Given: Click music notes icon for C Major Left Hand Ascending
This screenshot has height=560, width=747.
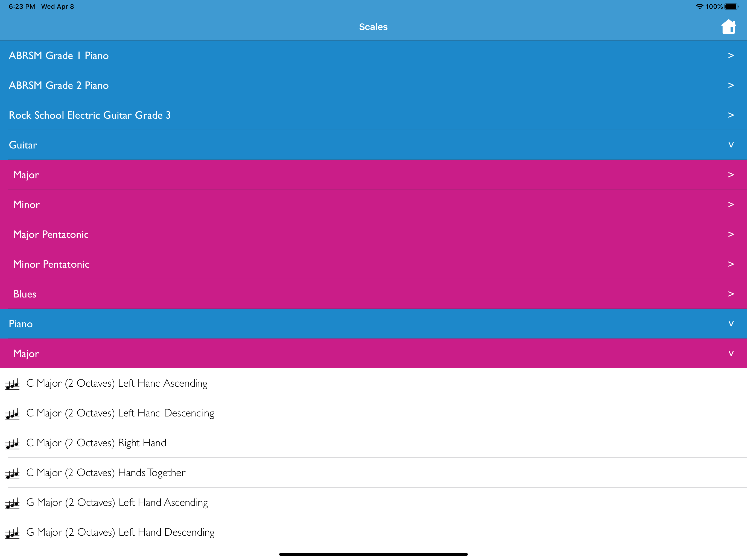Looking at the screenshot, I should [13, 384].
